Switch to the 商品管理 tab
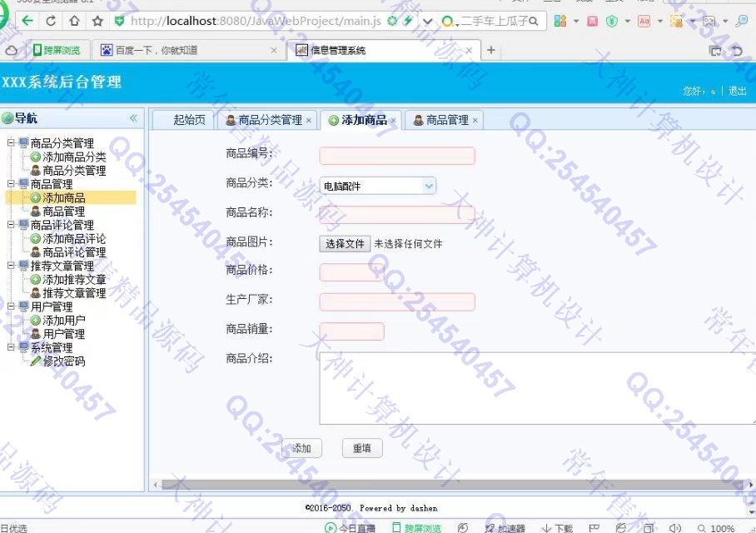 (x=444, y=120)
